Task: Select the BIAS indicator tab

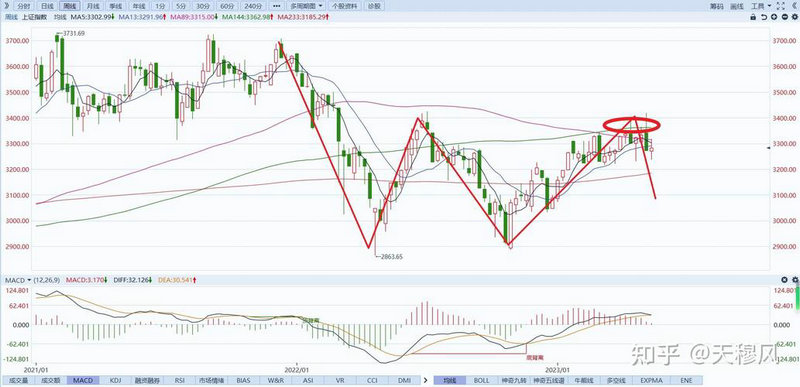Action: point(243,380)
